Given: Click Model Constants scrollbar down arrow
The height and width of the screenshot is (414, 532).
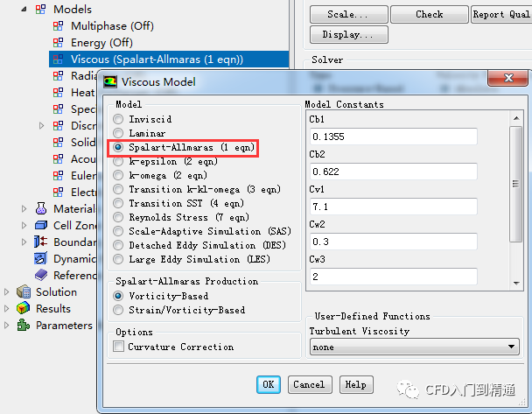Looking at the screenshot, I should [516, 283].
